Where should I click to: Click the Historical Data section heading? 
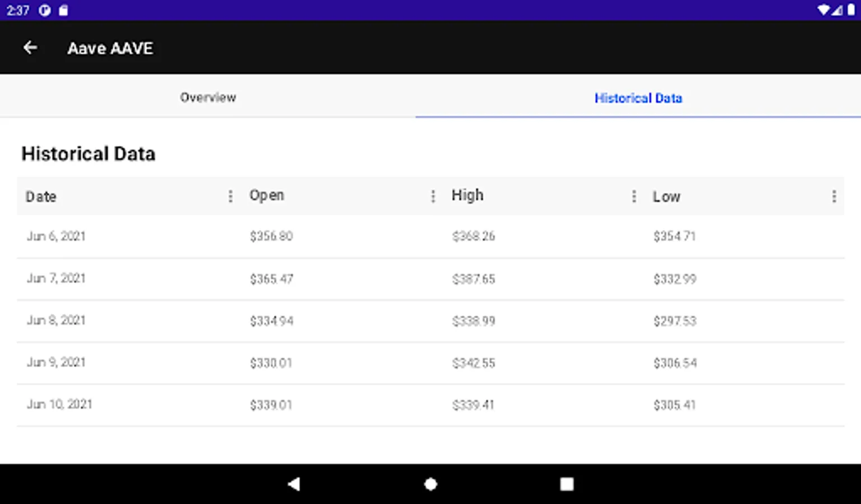(88, 154)
